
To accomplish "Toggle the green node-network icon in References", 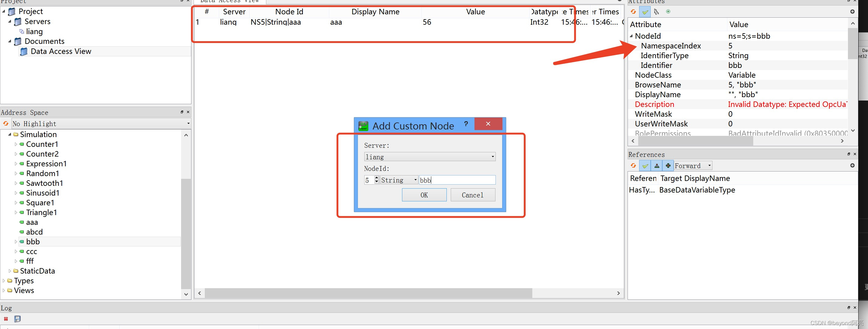I will 668,166.
